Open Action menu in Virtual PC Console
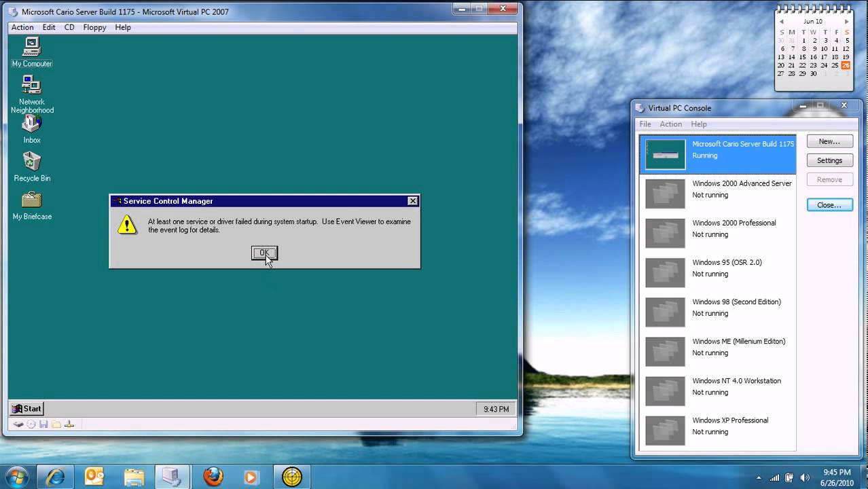 click(x=671, y=124)
